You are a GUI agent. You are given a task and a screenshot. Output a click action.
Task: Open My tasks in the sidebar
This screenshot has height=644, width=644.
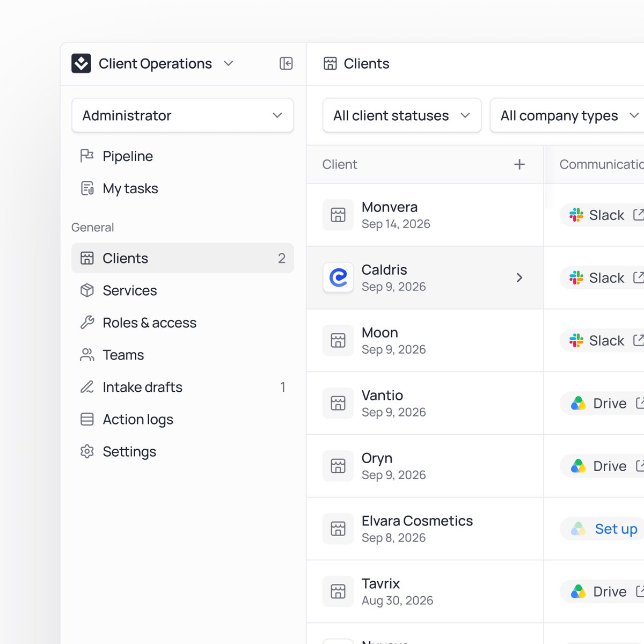click(182, 188)
